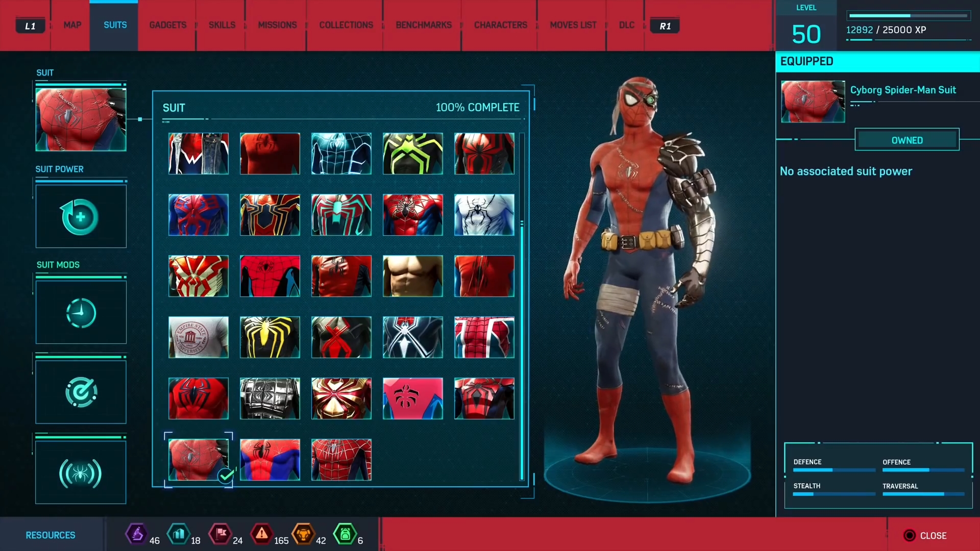Viewport: 980px width, 551px height.
Task: Choose the blue 2099 suit with red spider
Action: point(199,215)
